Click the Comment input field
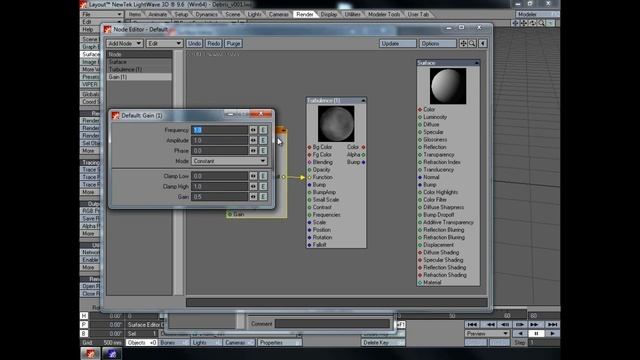 tap(333, 324)
